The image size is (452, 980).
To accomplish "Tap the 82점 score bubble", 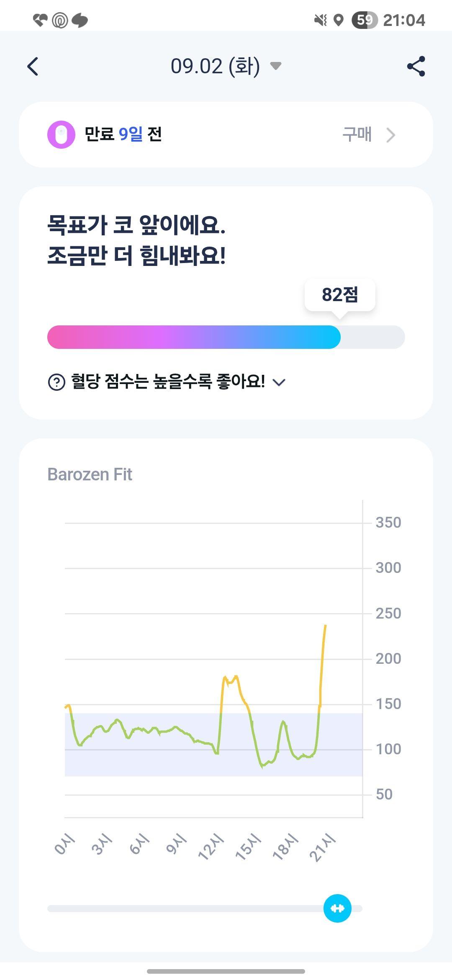I will tap(340, 295).
